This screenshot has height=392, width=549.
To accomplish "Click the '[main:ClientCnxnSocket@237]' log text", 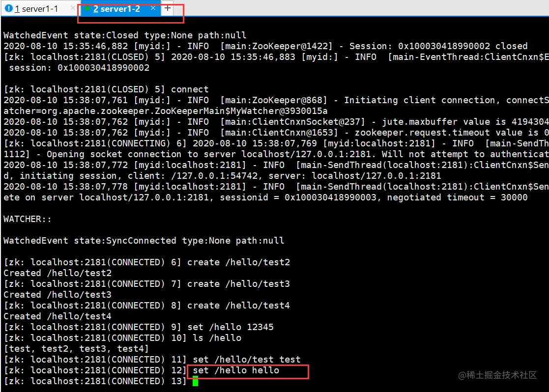I will 292,122.
